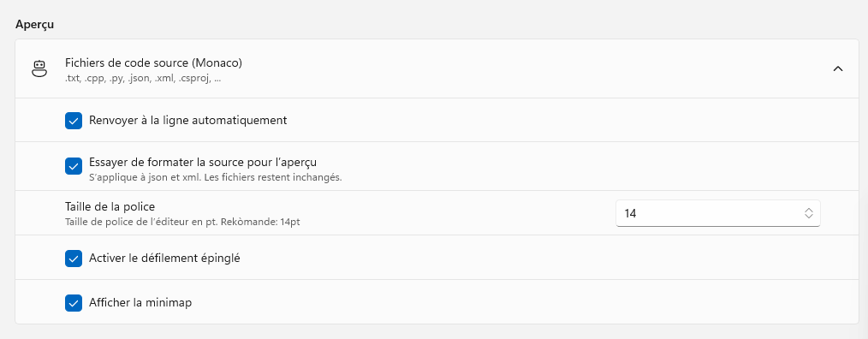Click the Fichiers de code source (Monaco) title

[153, 63]
